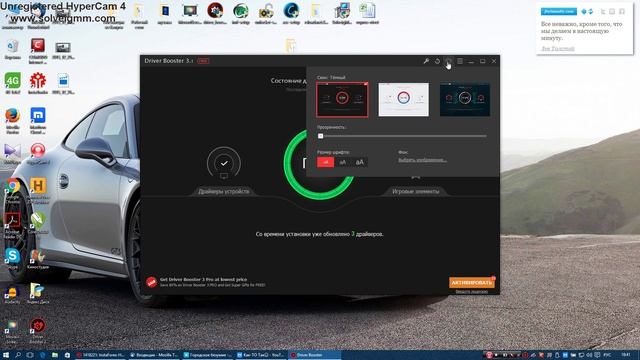Select the Mozilla Firefox desktop icon
This screenshot has height=360, width=640.
tap(13, 120)
